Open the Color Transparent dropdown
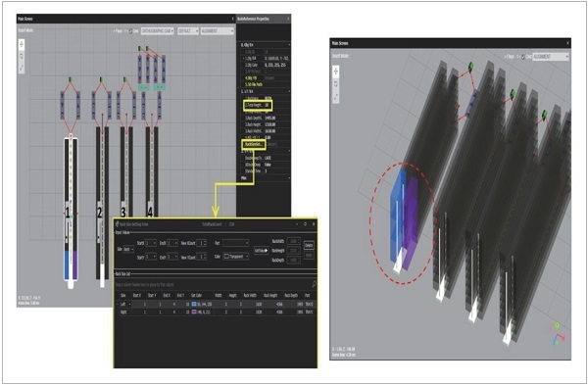This screenshot has height=385, width=588. click(x=236, y=257)
